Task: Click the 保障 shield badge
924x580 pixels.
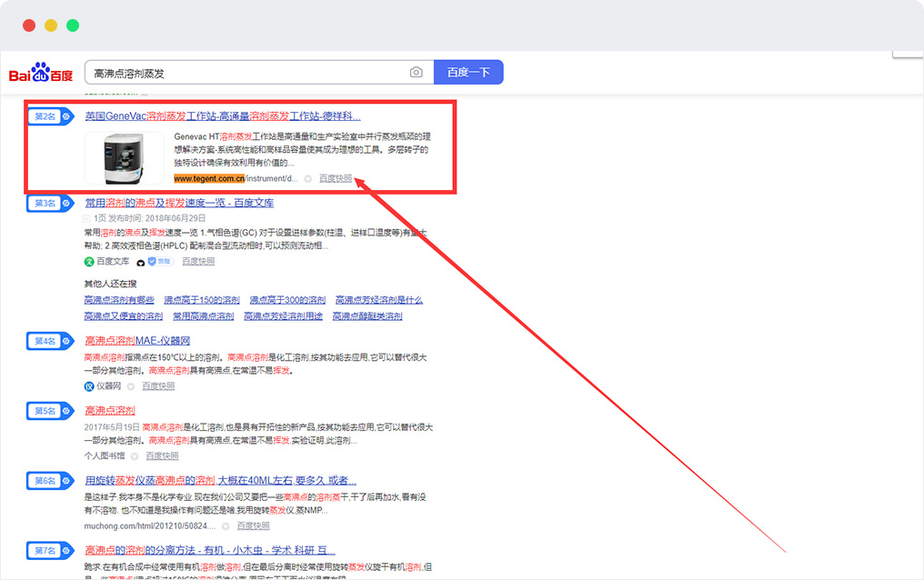Action: click(159, 262)
